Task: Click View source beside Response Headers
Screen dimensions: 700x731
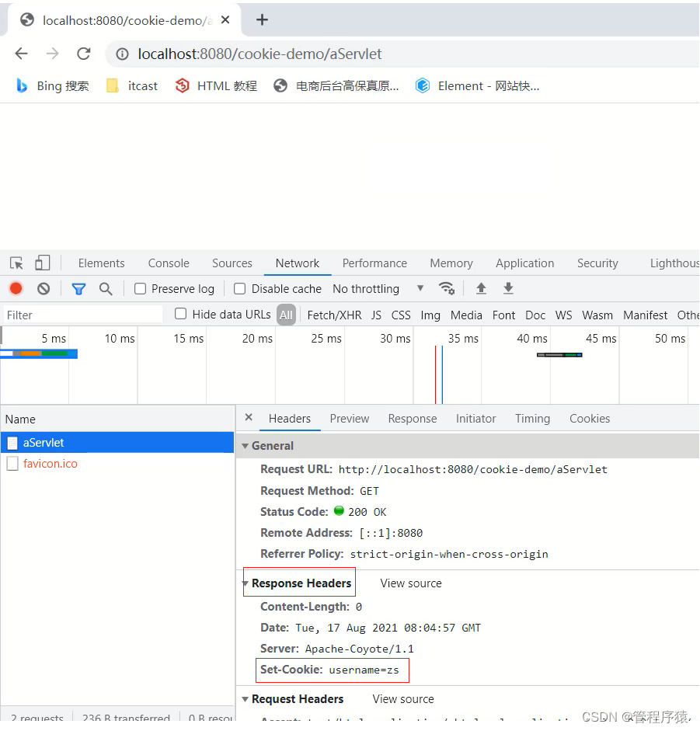Action: click(411, 583)
